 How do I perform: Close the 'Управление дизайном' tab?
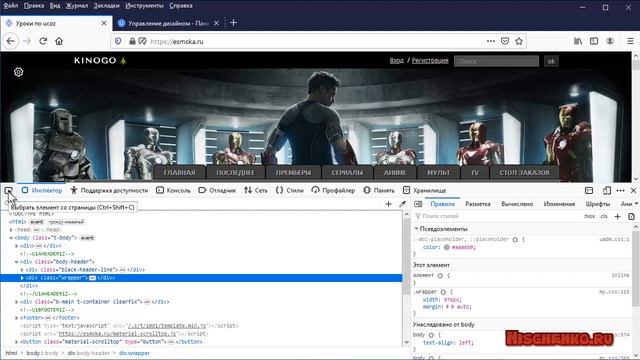(216, 23)
